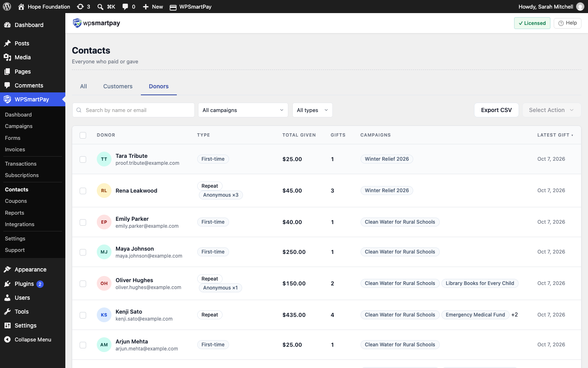Click the Tools wrench icon
Image resolution: width=588 pixels, height=368 pixels.
coord(7,312)
